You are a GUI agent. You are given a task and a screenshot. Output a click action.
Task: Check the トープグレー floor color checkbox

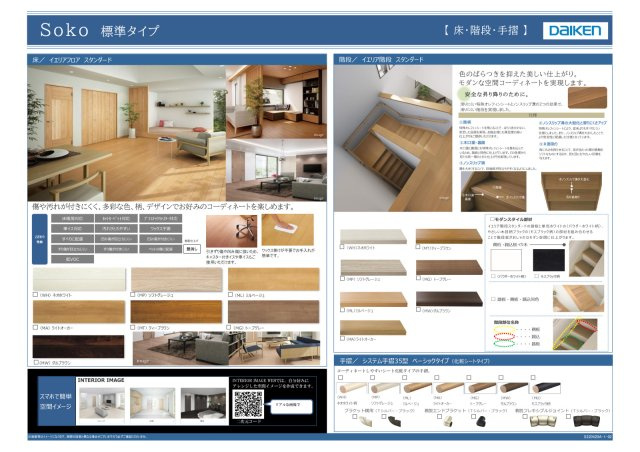coord(229,327)
